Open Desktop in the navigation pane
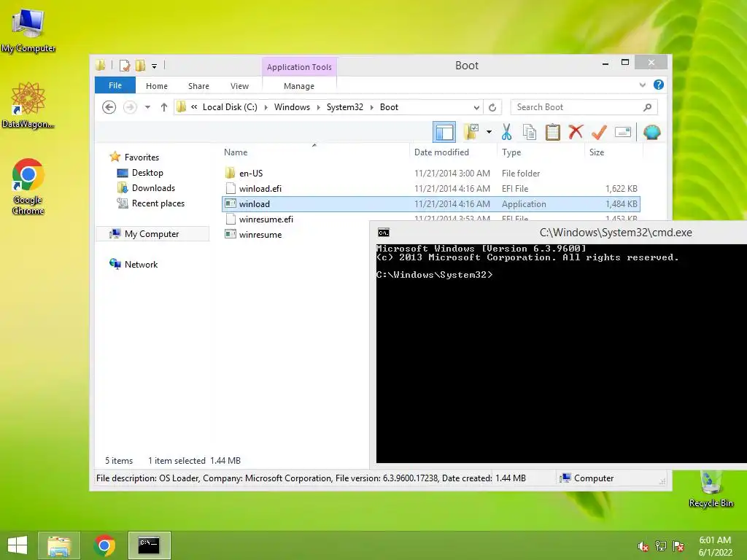Viewport: 747px width, 560px height. point(147,173)
